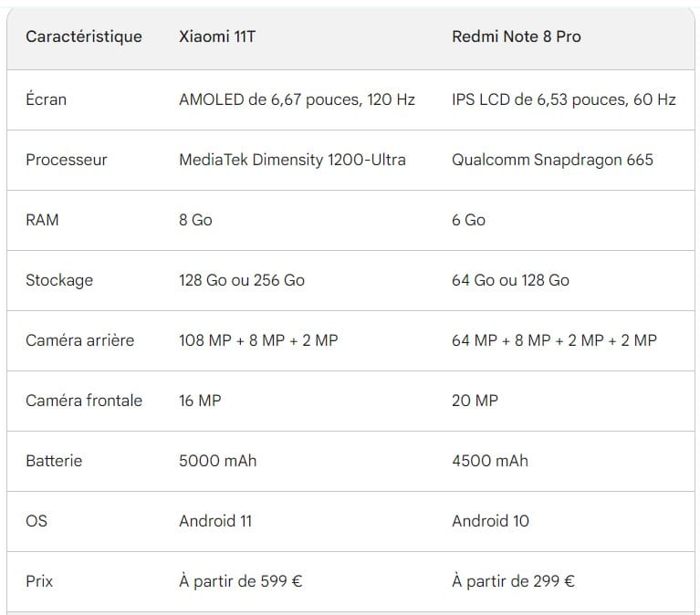Click the 8 Go RAM value
700x615 pixels.
195,220
